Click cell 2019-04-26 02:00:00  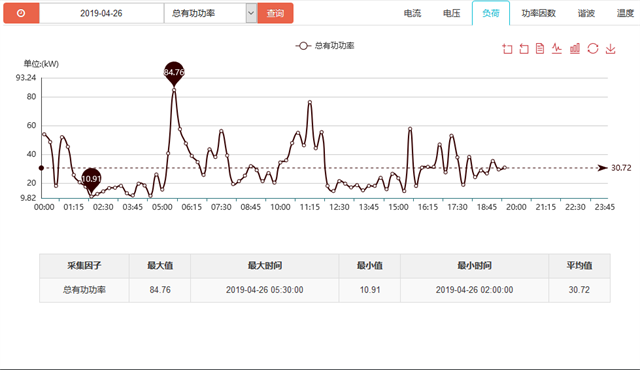pyautogui.click(x=474, y=290)
